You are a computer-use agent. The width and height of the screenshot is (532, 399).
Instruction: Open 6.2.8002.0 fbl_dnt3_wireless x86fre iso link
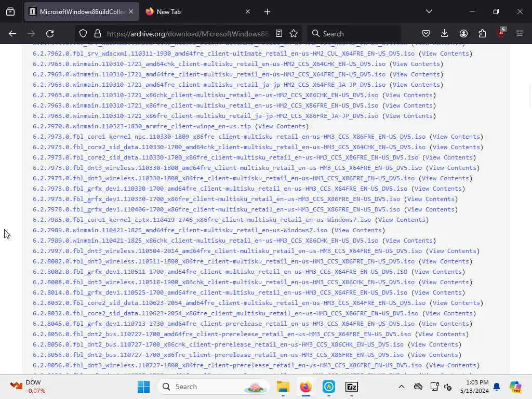pyautogui.click(x=223, y=262)
